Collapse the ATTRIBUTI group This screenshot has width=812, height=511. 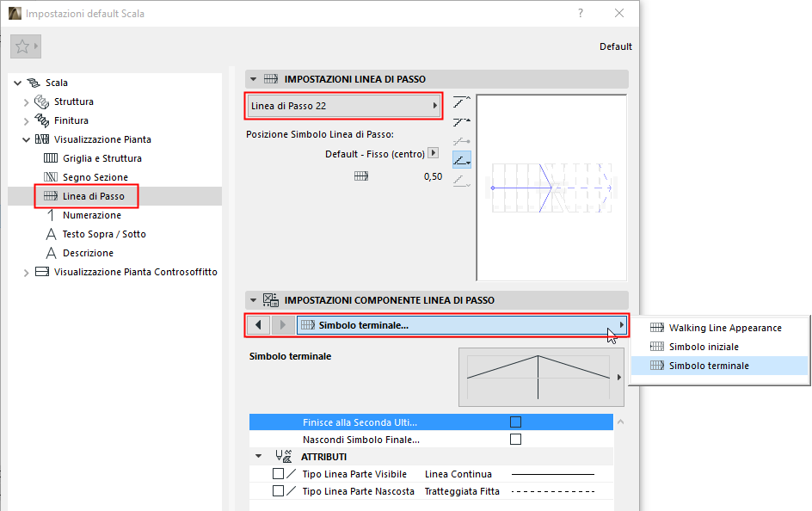click(258, 457)
